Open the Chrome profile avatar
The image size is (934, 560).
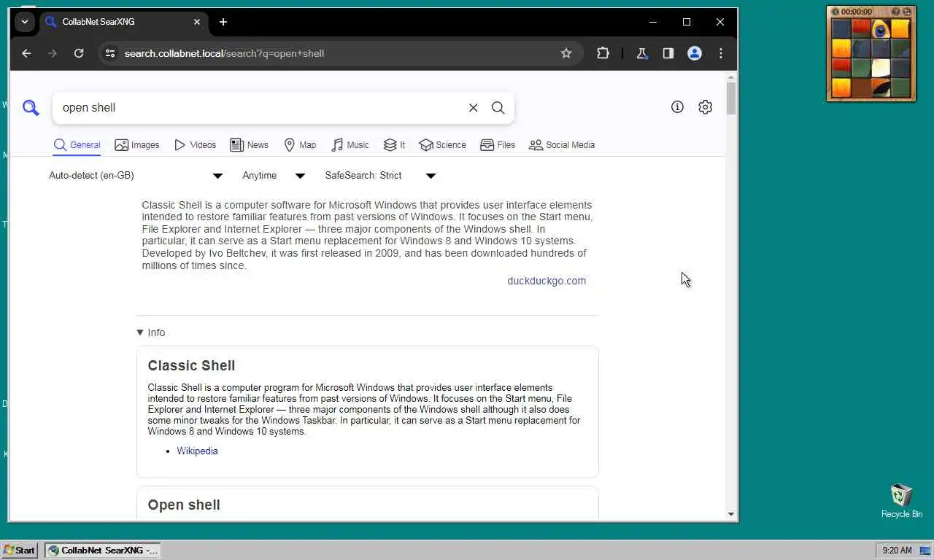[695, 53]
